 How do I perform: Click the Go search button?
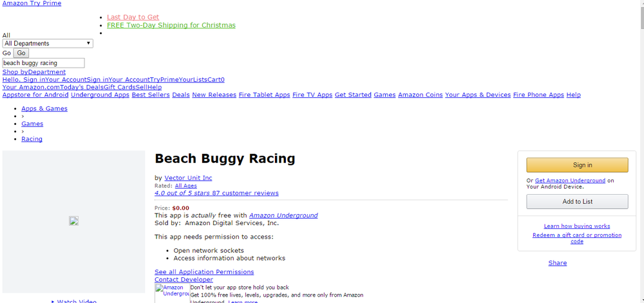[21, 53]
